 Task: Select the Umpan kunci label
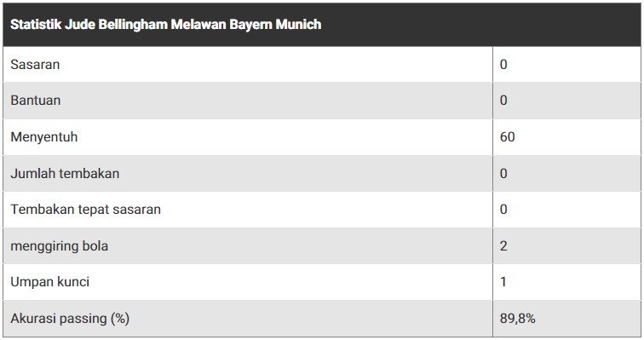click(49, 282)
